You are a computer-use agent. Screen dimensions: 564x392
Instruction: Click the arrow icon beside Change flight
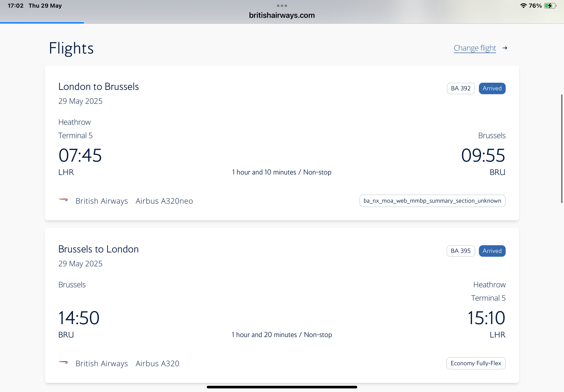tap(505, 48)
